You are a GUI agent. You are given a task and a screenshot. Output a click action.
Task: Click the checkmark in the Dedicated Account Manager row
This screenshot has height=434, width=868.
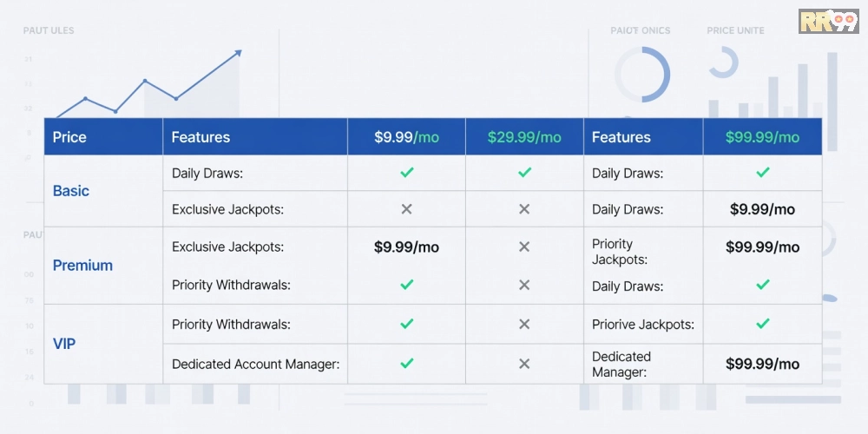(x=407, y=363)
